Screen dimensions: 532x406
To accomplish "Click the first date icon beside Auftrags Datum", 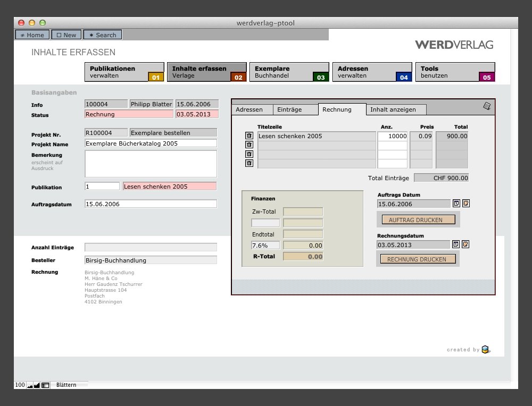I will coord(456,204).
